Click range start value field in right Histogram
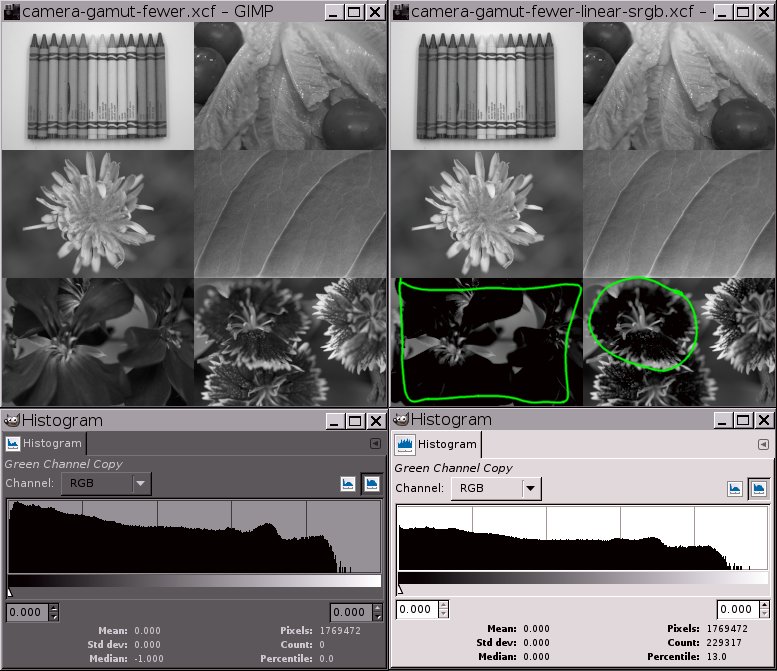Image resolution: width=777 pixels, height=671 pixels. 417,609
